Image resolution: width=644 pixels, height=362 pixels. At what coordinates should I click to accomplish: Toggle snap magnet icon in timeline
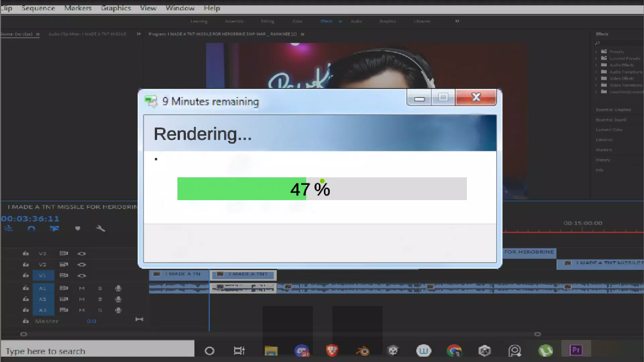pyautogui.click(x=32, y=229)
